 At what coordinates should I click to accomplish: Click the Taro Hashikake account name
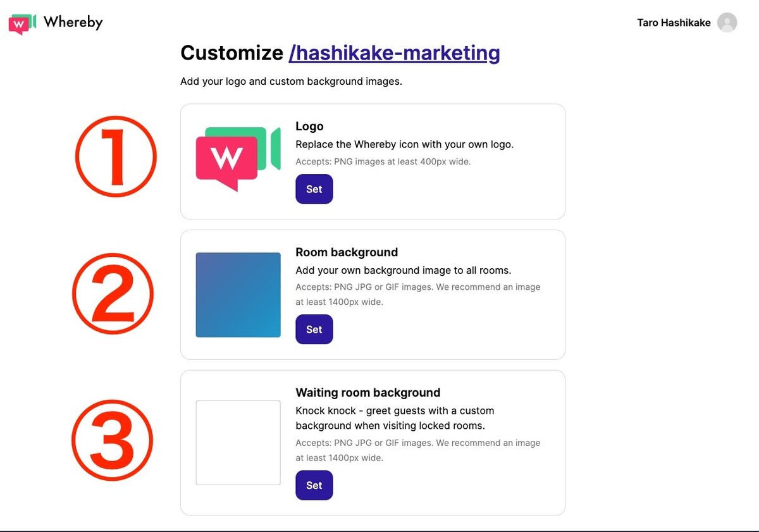[x=674, y=23]
